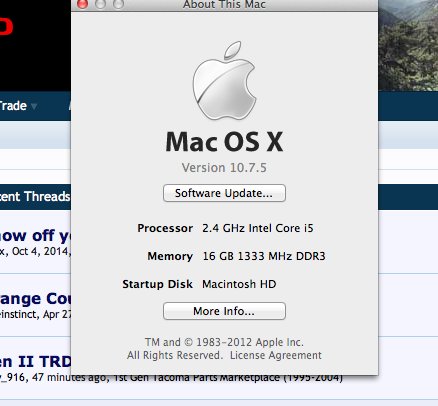Click 'Mac OS X' title text
This screenshot has width=438, height=406.
pyautogui.click(x=224, y=142)
